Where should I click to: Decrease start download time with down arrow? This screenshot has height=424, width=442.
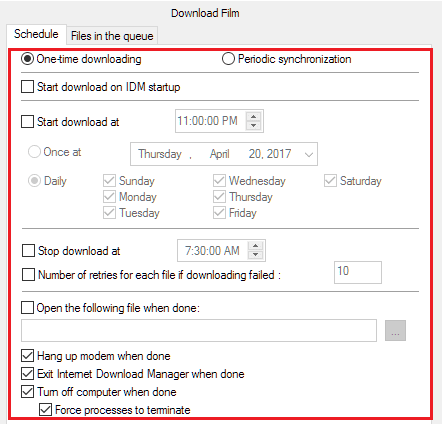pyautogui.click(x=254, y=125)
